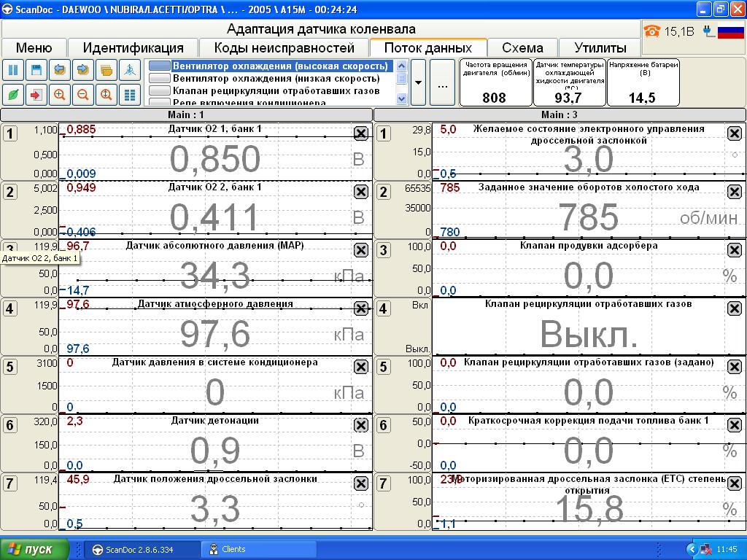The image size is (747, 560).
Task: Pause the live data stream
Action: pyautogui.click(x=13, y=71)
